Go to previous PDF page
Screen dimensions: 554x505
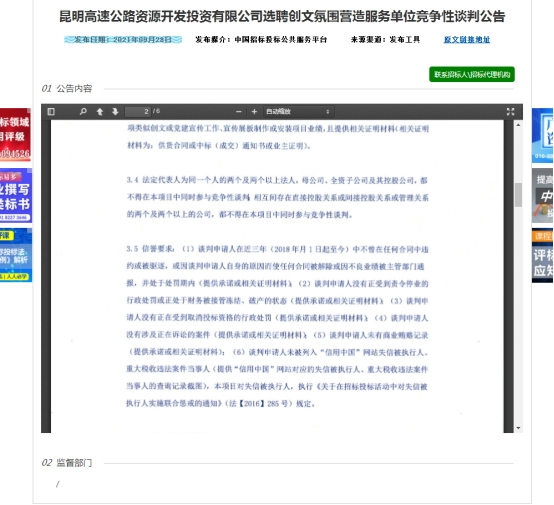100,112
